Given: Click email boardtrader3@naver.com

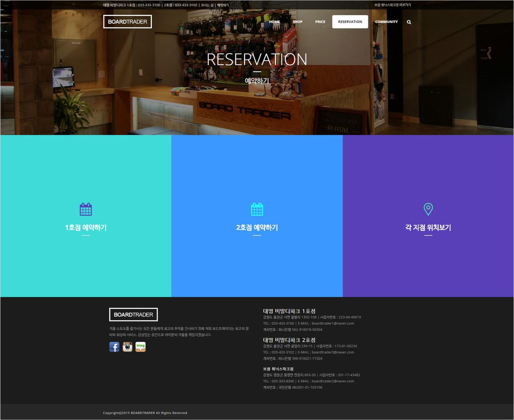Looking at the screenshot, I should pos(333,352).
